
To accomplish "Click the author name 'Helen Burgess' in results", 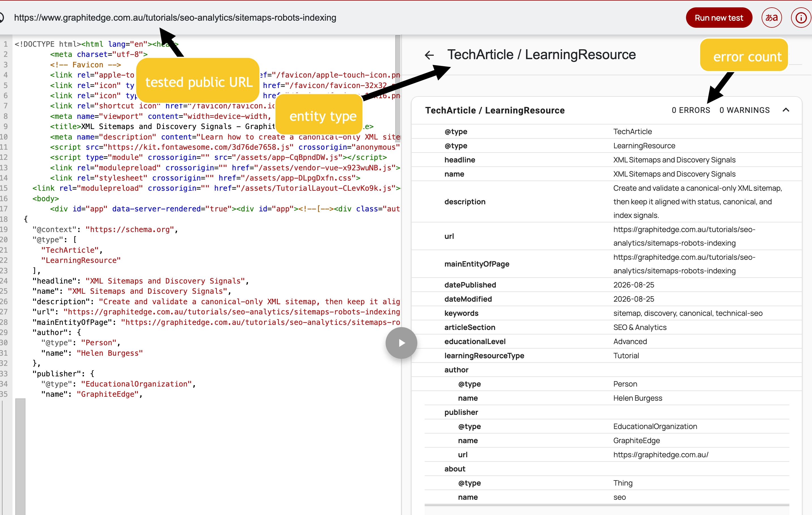I will [x=637, y=398].
